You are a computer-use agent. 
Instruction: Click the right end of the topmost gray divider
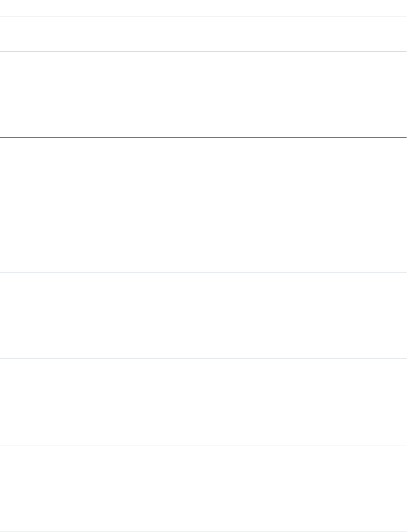pos(404,16)
